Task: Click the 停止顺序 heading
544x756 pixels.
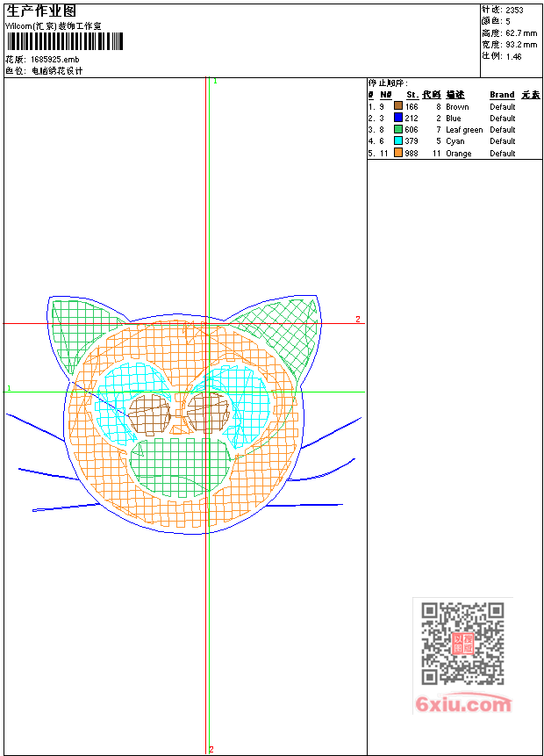Action: point(388,83)
